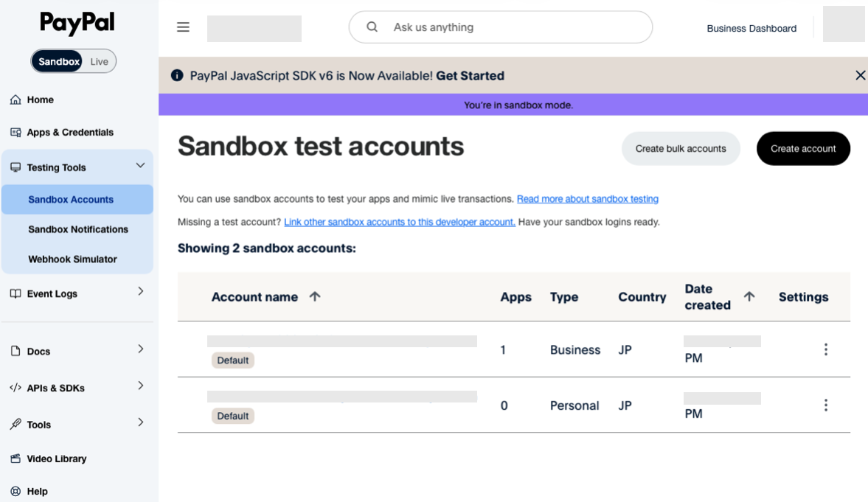868x502 pixels.
Task: Open settings menu for Business account
Action: (x=825, y=349)
